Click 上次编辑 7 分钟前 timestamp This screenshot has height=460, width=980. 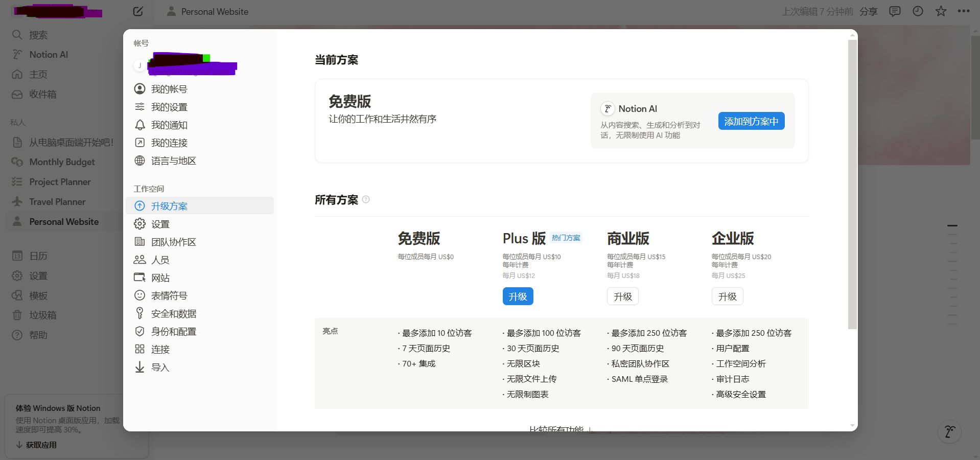(x=817, y=11)
